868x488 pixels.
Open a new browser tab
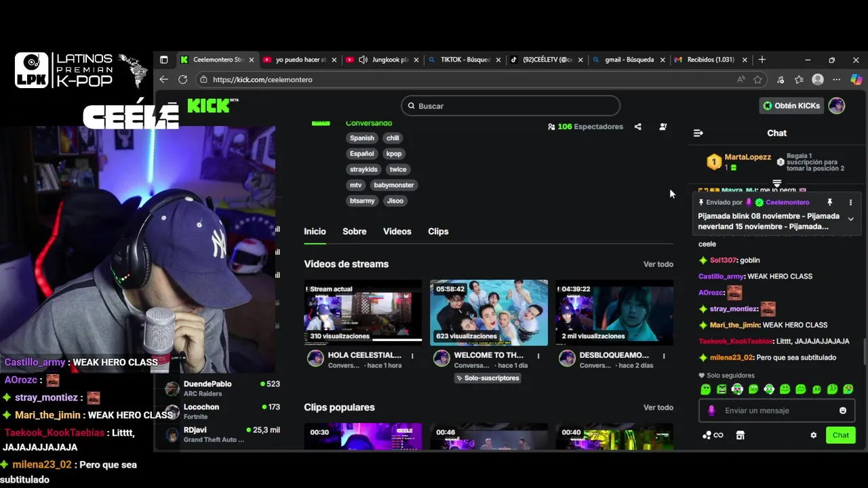click(x=762, y=60)
